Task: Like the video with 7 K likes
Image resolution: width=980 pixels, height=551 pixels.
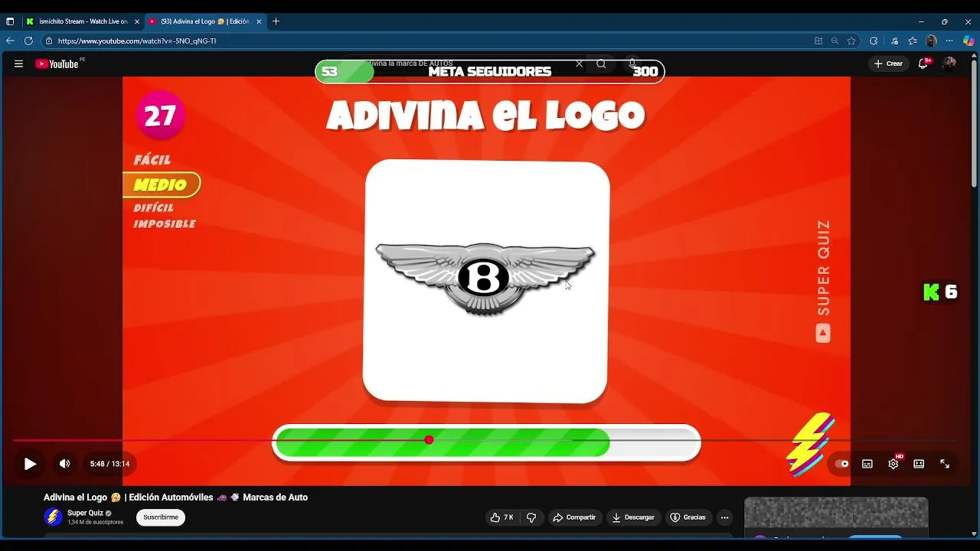Action: [502, 517]
